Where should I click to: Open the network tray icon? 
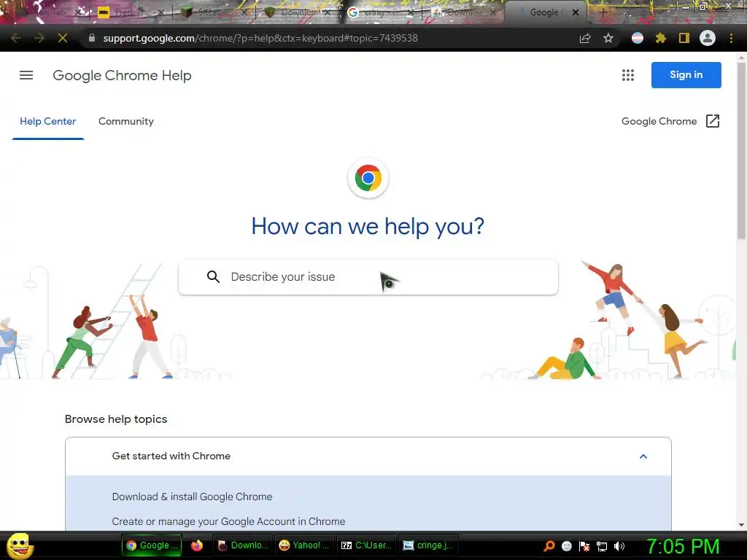point(602,546)
